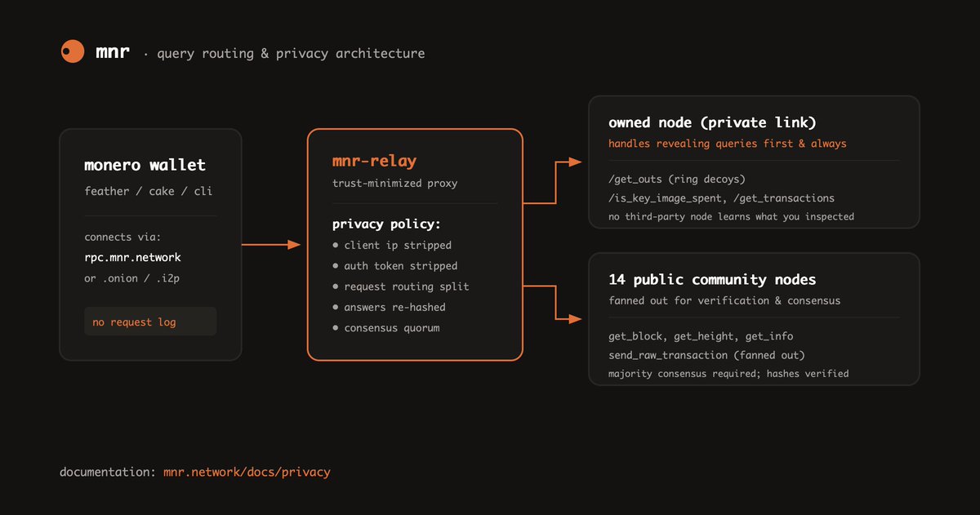980x515 pixels.
Task: Click the 'no request log' badge
Action: [x=150, y=322]
